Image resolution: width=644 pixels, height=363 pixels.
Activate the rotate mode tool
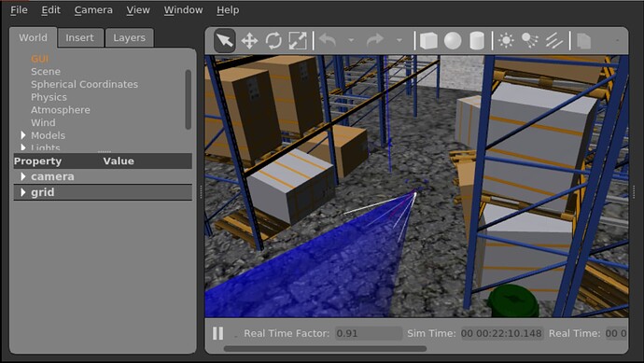273,41
